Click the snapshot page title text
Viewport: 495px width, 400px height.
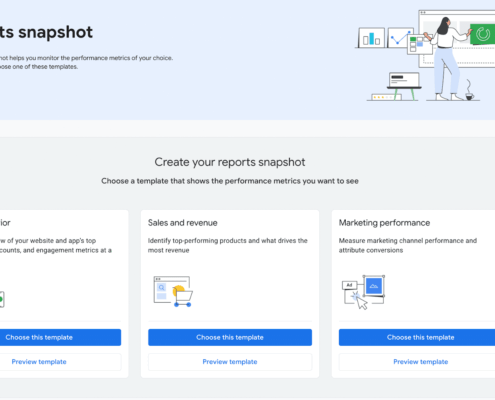click(x=46, y=32)
